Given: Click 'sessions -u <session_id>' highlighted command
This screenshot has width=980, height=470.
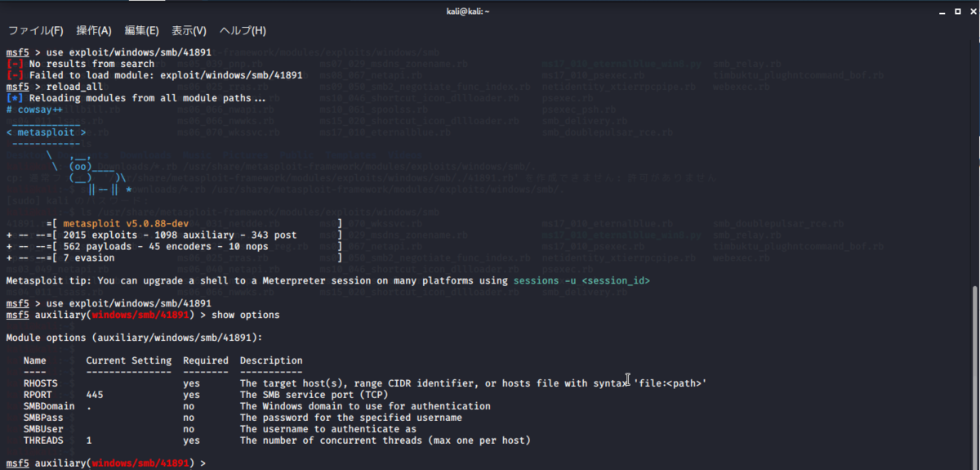Looking at the screenshot, I should [582, 281].
